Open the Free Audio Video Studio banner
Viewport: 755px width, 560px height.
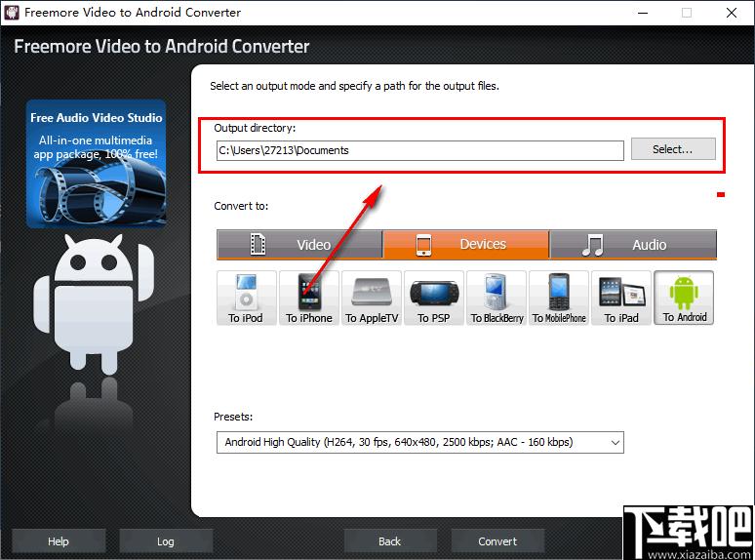pyautogui.click(x=97, y=164)
